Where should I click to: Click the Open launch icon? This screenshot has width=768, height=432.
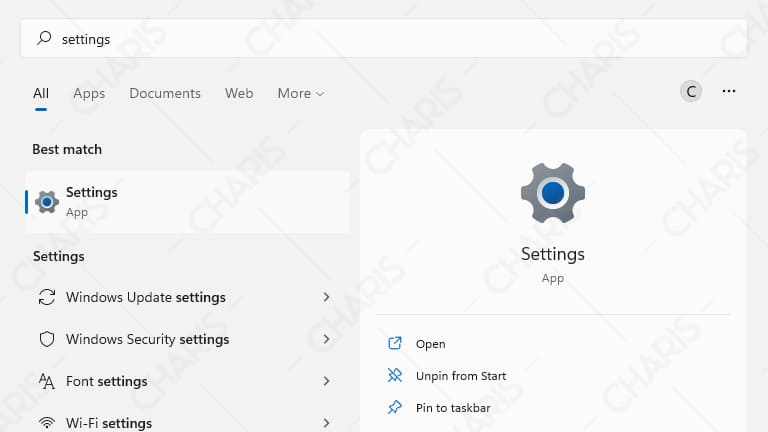(x=395, y=343)
